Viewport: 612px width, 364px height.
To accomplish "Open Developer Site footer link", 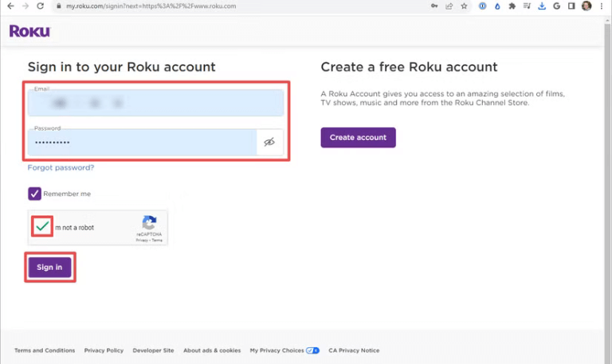I will (x=153, y=350).
